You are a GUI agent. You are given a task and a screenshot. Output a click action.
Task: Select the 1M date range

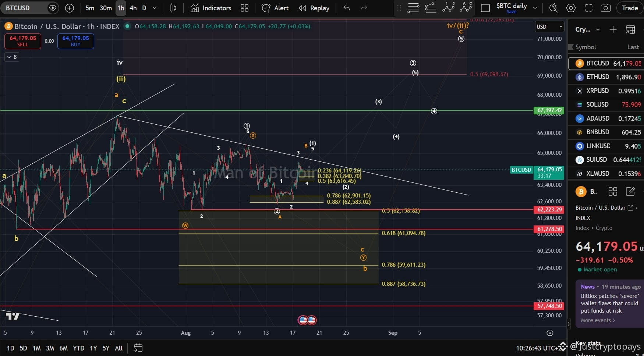click(x=36, y=348)
